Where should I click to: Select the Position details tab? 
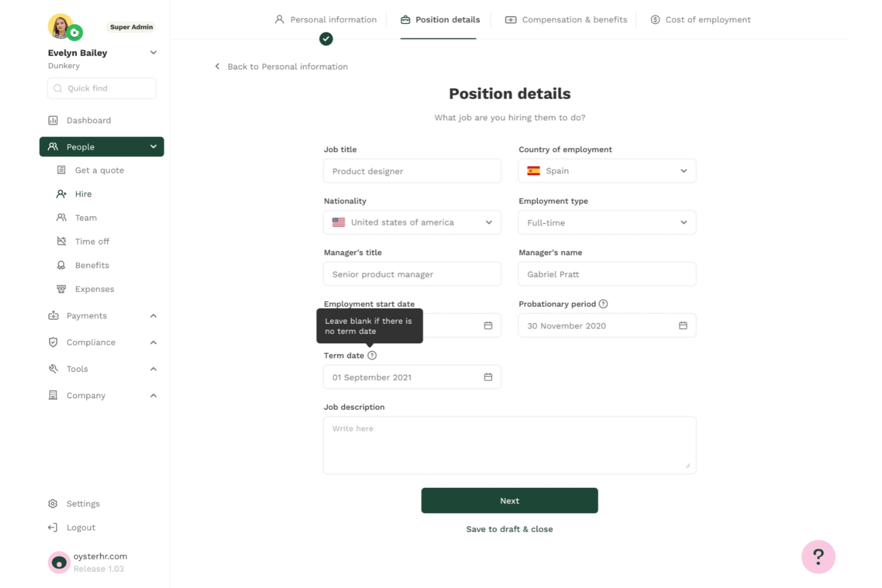(440, 20)
